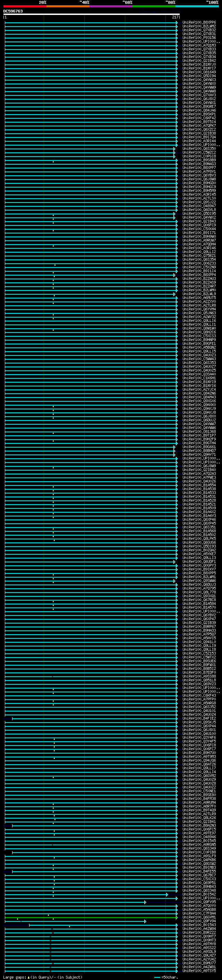Open hit UniRef100_O81649
222x980 pixels.
point(199,72)
